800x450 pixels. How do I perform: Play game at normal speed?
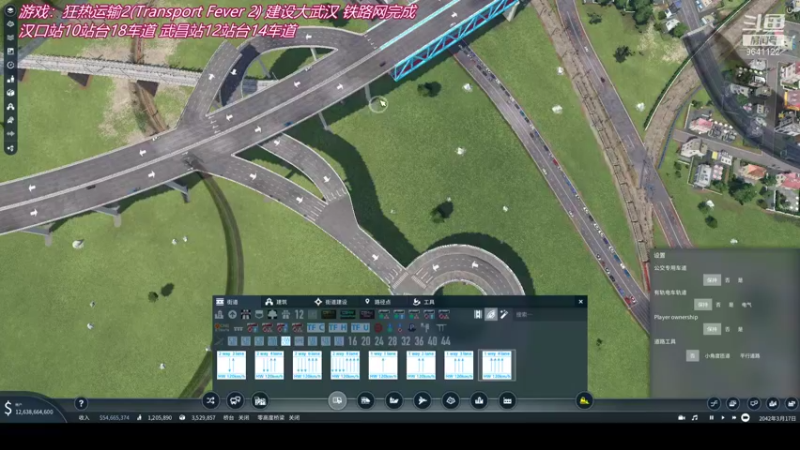[x=722, y=418]
